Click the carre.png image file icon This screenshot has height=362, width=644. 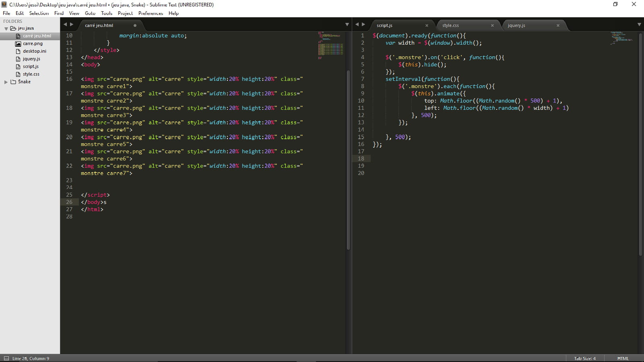18,43
